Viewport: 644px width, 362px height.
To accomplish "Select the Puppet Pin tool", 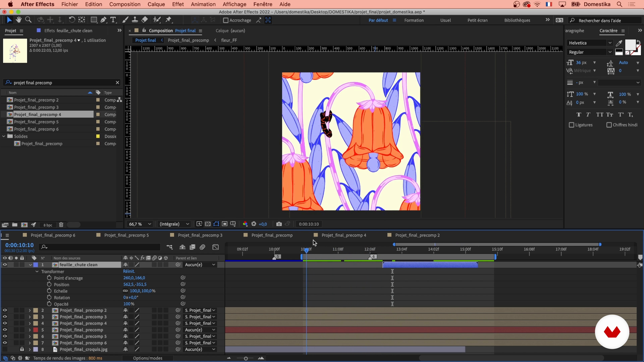I will [x=169, y=20].
